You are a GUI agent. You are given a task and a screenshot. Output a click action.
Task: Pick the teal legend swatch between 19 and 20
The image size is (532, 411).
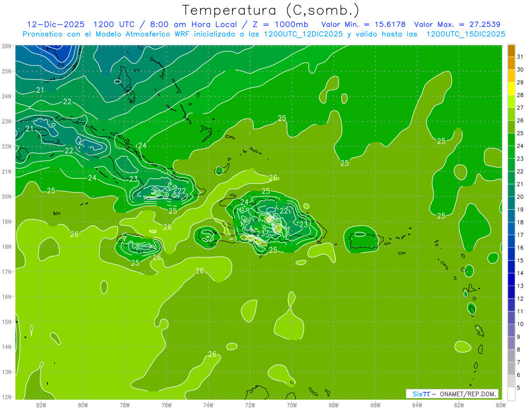[511, 204]
